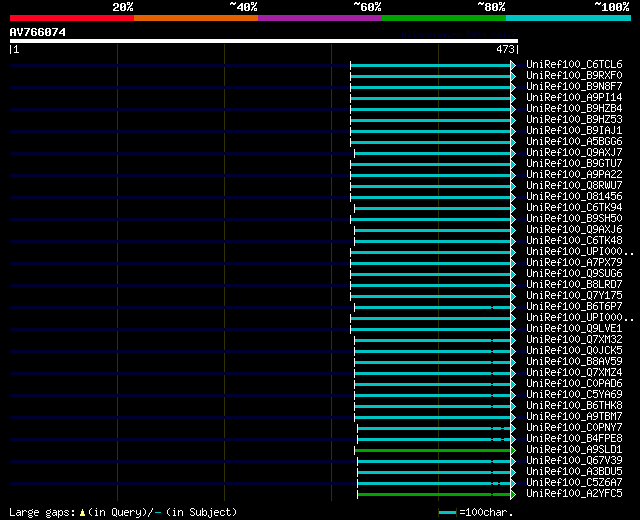
Task: Select the hit UniRef100_Q7Y175
Action: click(x=574, y=296)
